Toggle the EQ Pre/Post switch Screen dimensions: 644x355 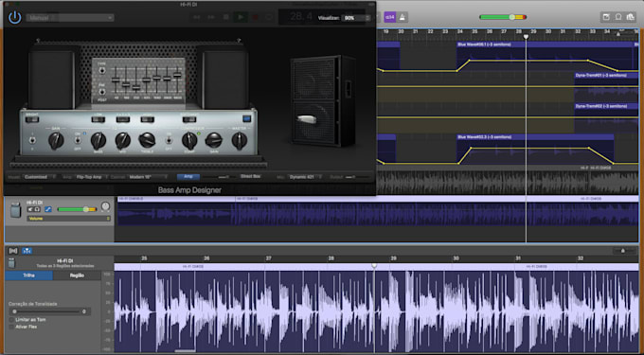click(101, 91)
